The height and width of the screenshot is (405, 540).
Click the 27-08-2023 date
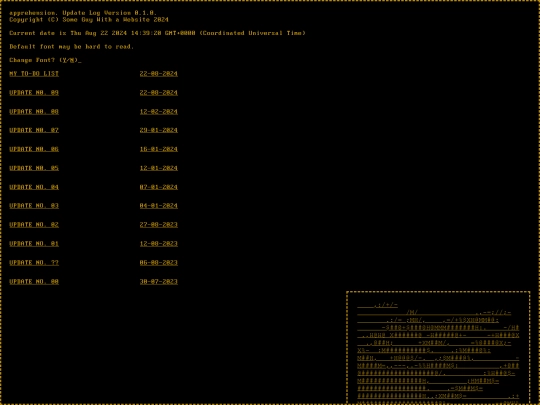coord(159,225)
